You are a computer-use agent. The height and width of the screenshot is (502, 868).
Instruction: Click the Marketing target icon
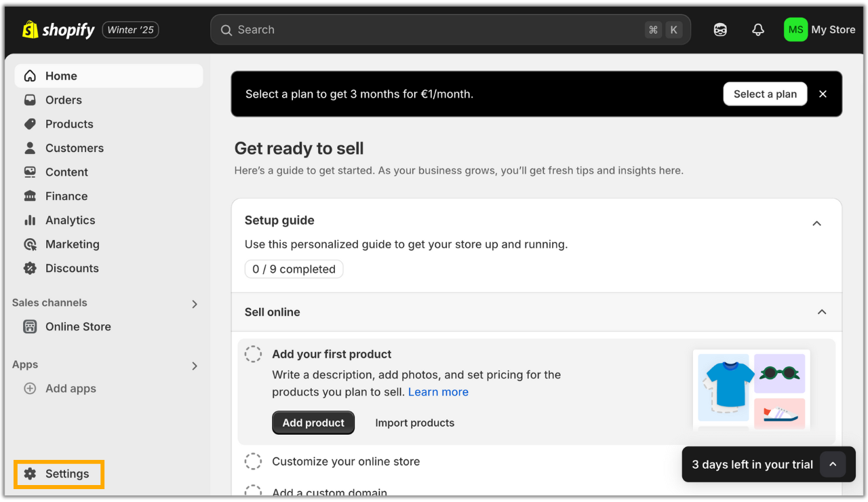click(30, 244)
